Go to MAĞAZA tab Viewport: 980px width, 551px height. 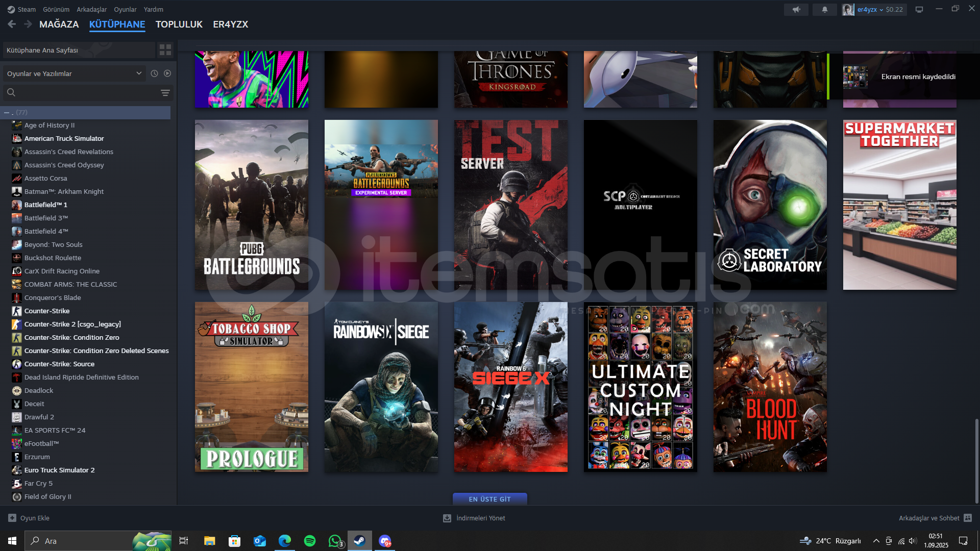point(59,24)
